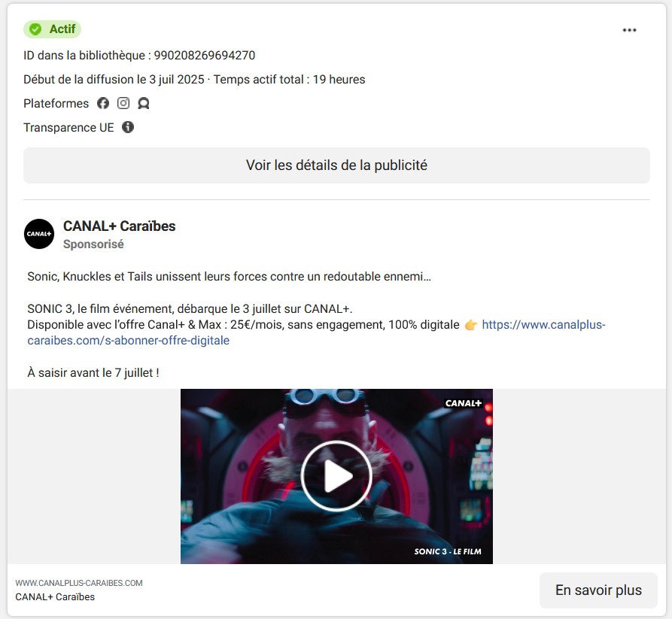Viewport: 672px width, 619px height.
Task: Click the 'Temps actif total : 19 heures' text
Action: point(289,80)
